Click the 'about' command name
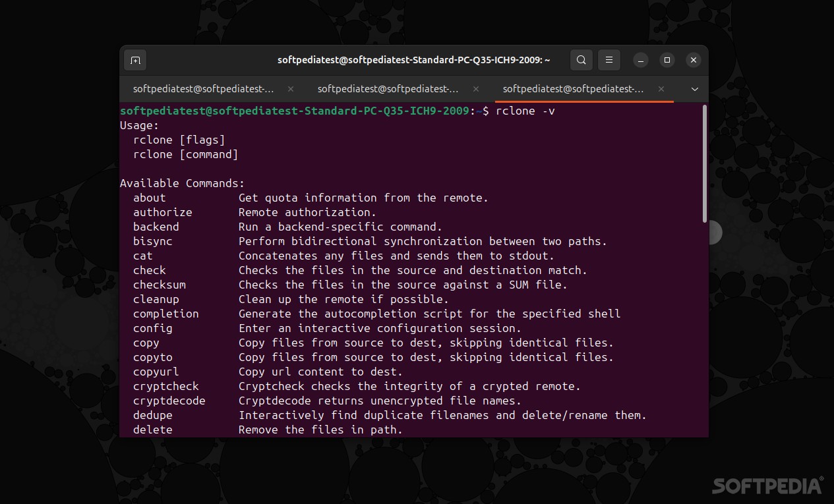Screen dimensions: 834x504 tap(150, 198)
